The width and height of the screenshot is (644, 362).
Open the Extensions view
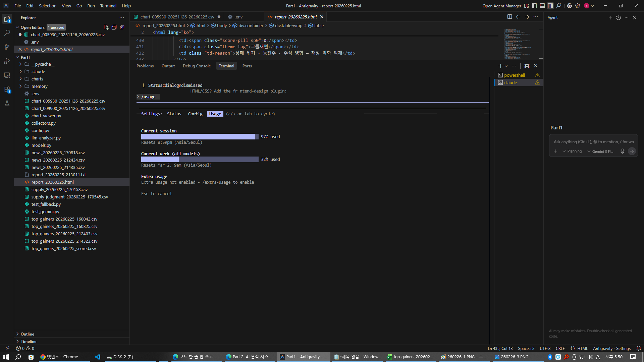tap(7, 89)
